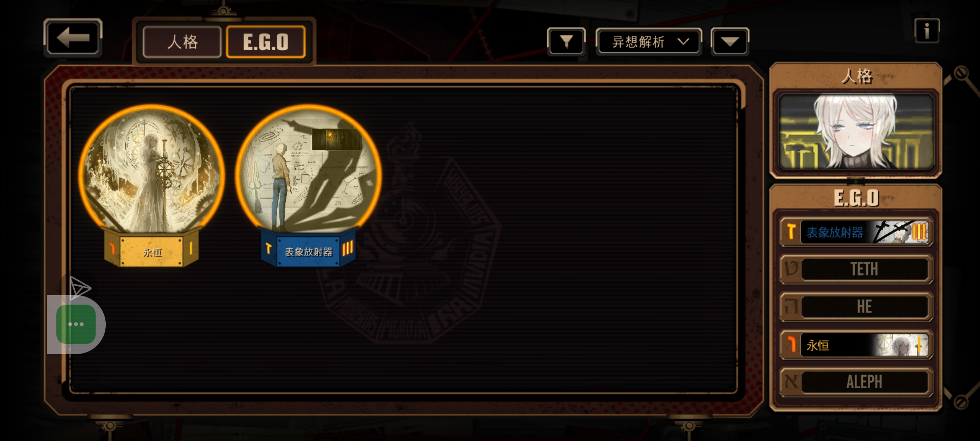Toggle the equipped 表象放射器 slot
The image size is (980, 441).
tap(856, 232)
